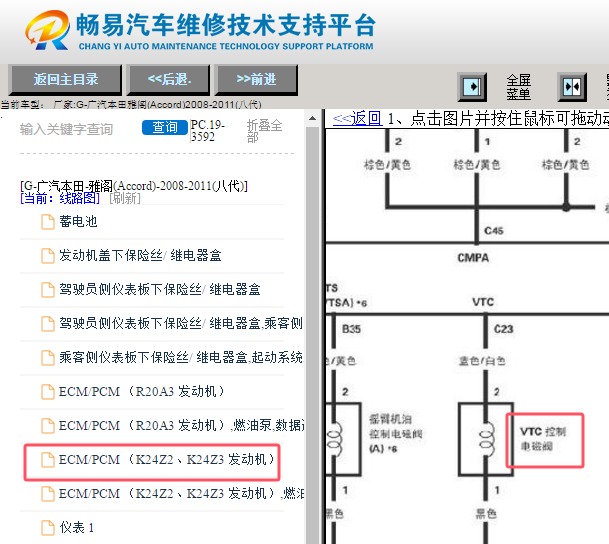Open ECM/PCM (R20A3 发动机) item
Screen dimensions: 609x544
pos(142,391)
